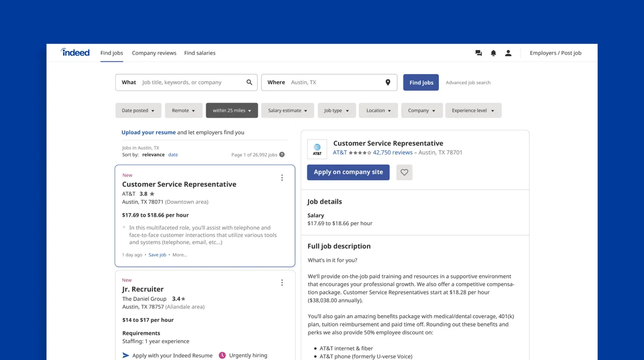This screenshot has width=644, height=360.
Task: Open the Customer Service Representative listing title
Action: pos(179,184)
